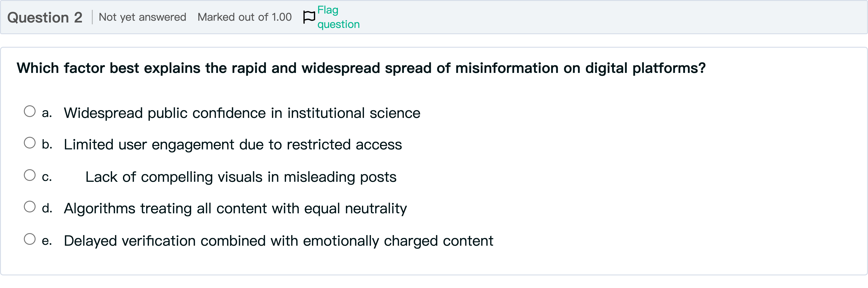
Task: Mark the radio button for option d
Action: click(x=30, y=207)
